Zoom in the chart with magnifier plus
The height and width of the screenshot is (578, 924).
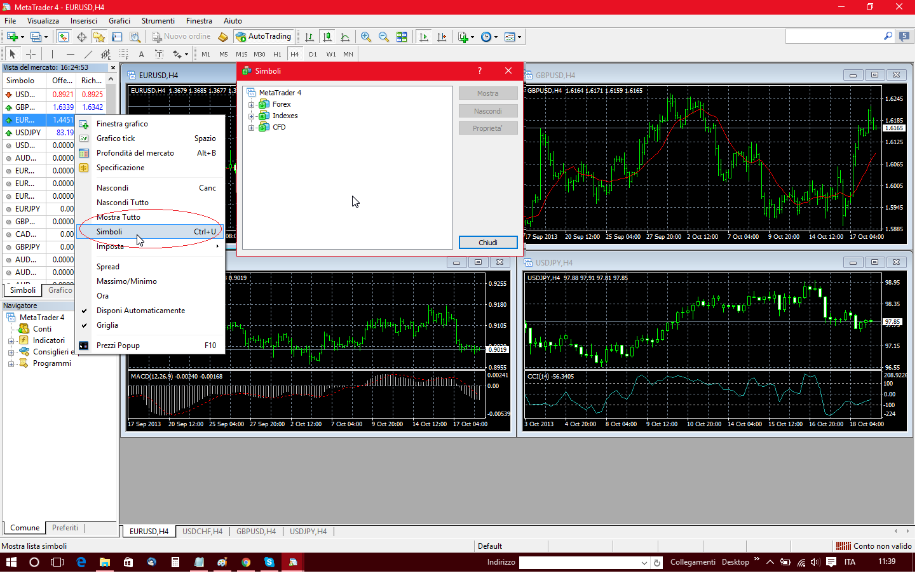tap(366, 37)
